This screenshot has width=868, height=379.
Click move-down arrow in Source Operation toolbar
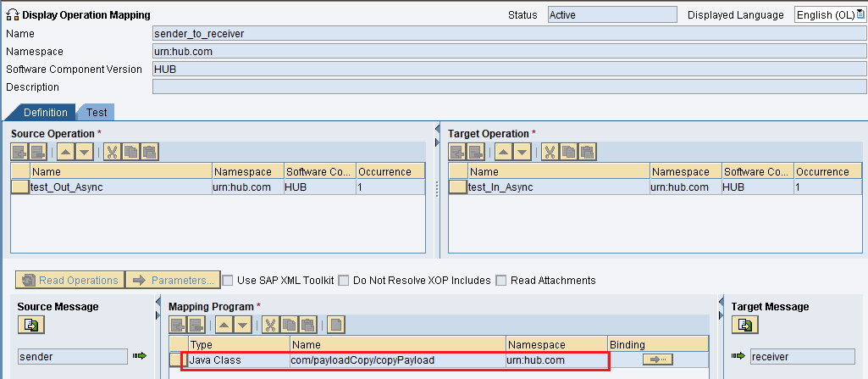84,152
